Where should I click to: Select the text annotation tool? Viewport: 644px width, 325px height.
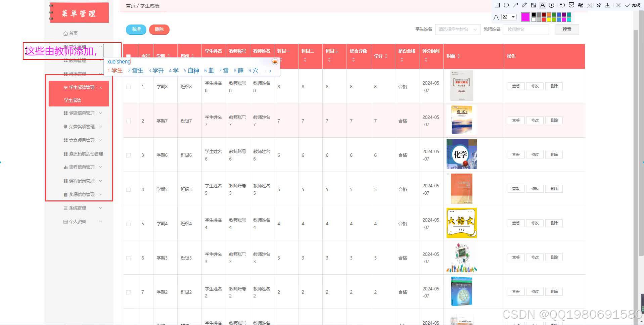click(543, 5)
